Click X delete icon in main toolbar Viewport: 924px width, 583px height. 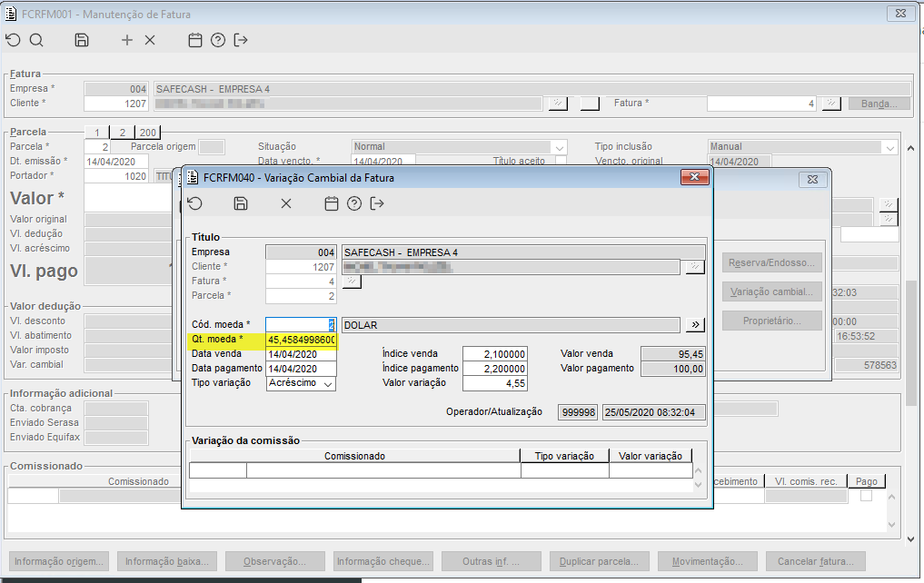(x=150, y=40)
